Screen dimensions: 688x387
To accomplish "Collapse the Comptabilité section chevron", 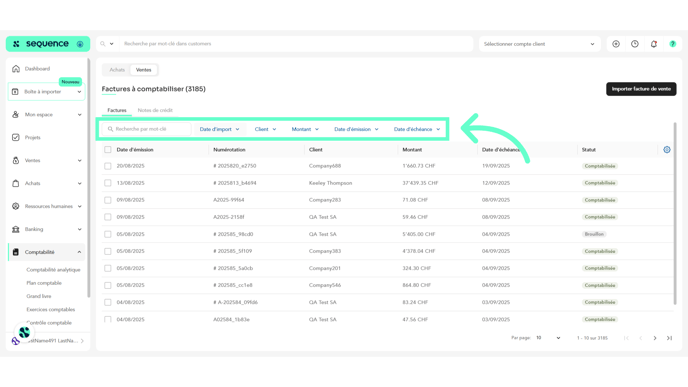I will [79, 252].
